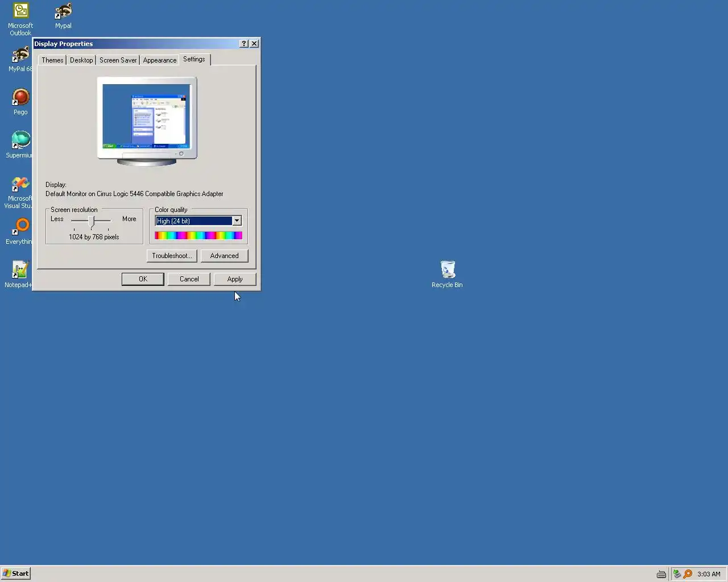The image size is (728, 582).
Task: Click the 'Default Monitor on Cirrus Logic' text
Action: (134, 194)
